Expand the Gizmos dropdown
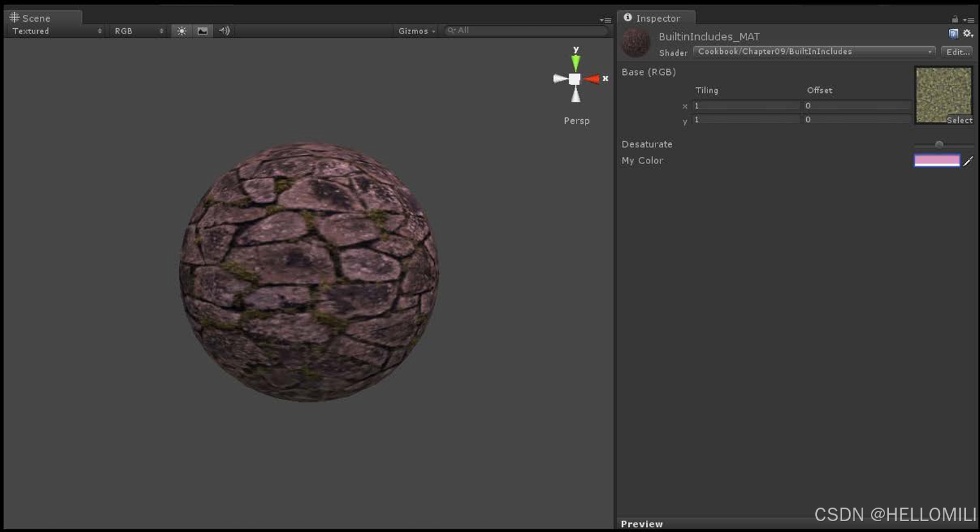The width and height of the screenshot is (980, 532). pyautogui.click(x=416, y=31)
